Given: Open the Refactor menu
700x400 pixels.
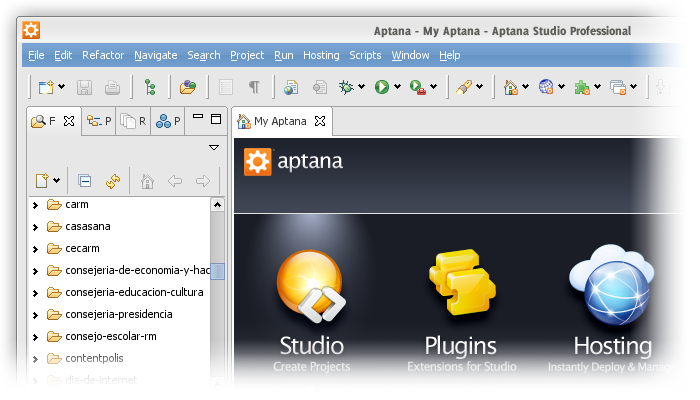Looking at the screenshot, I should 103,55.
